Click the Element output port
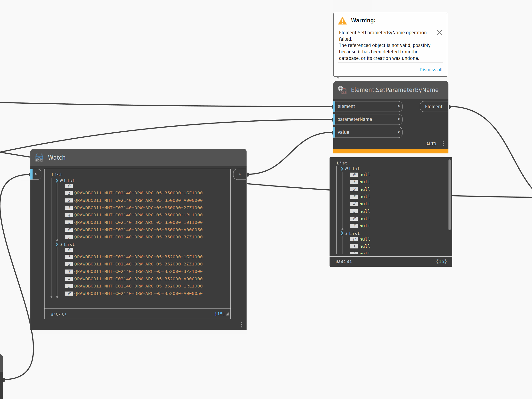This screenshot has height=399, width=532. tap(434, 107)
